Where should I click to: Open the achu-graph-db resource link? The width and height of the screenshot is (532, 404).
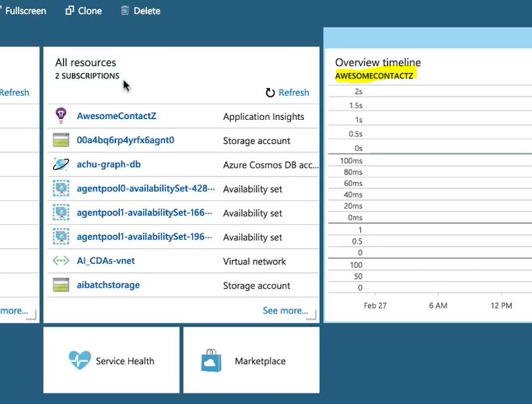click(108, 164)
